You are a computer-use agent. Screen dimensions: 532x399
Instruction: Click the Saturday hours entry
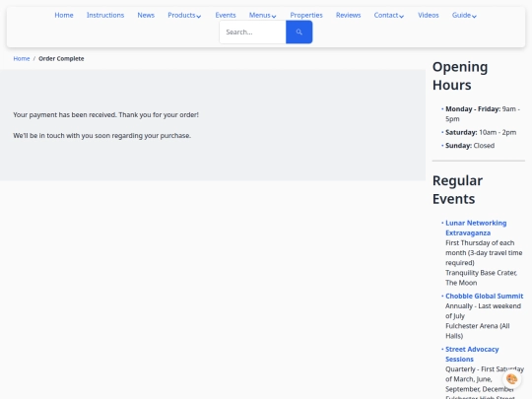pos(481,132)
